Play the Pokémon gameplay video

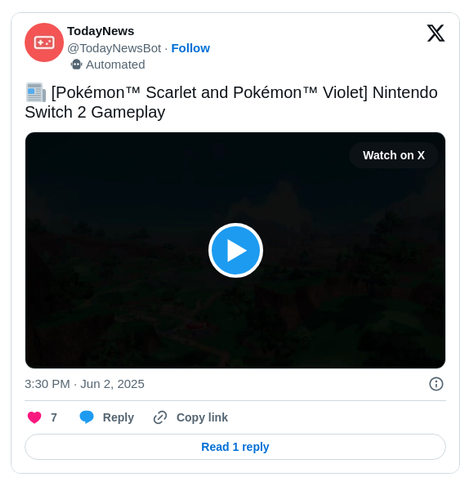236,250
